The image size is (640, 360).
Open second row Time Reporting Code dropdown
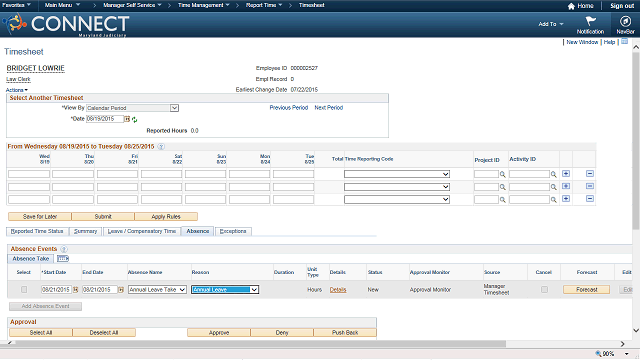tap(397, 187)
